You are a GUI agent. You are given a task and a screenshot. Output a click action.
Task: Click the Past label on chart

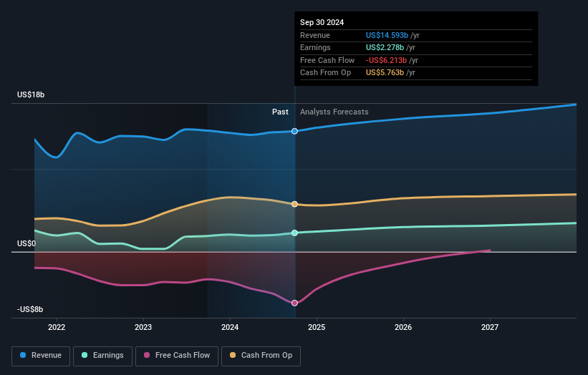280,112
